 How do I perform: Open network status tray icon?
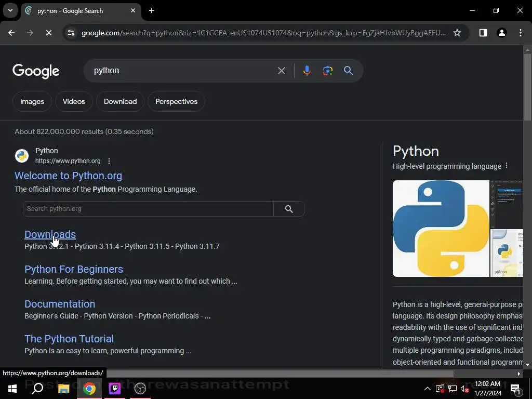point(453,389)
